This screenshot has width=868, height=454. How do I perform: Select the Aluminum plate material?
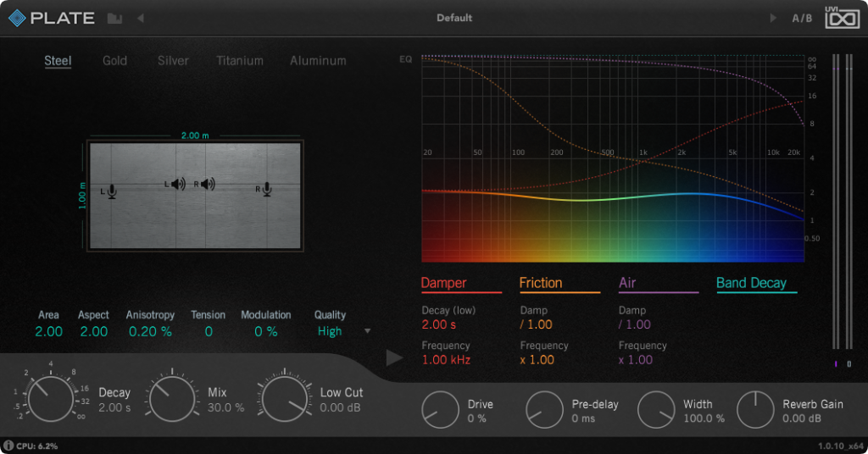(318, 61)
